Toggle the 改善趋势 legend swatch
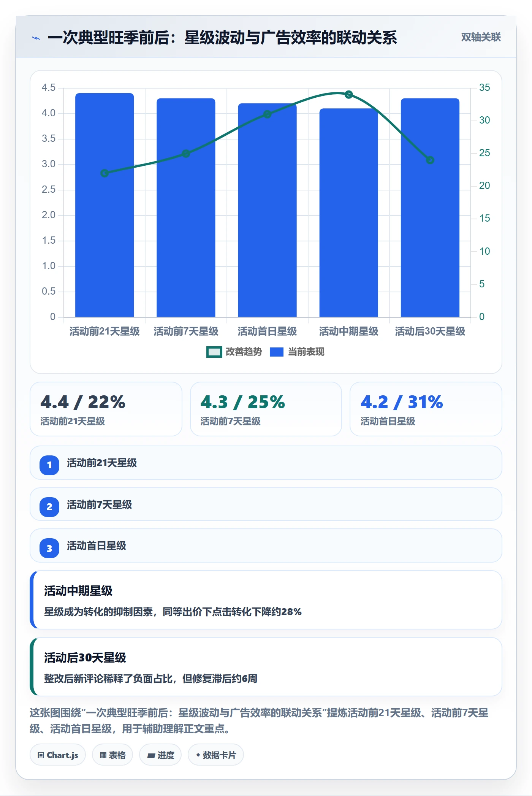Screen dimensions: 532x796 pos(214,352)
